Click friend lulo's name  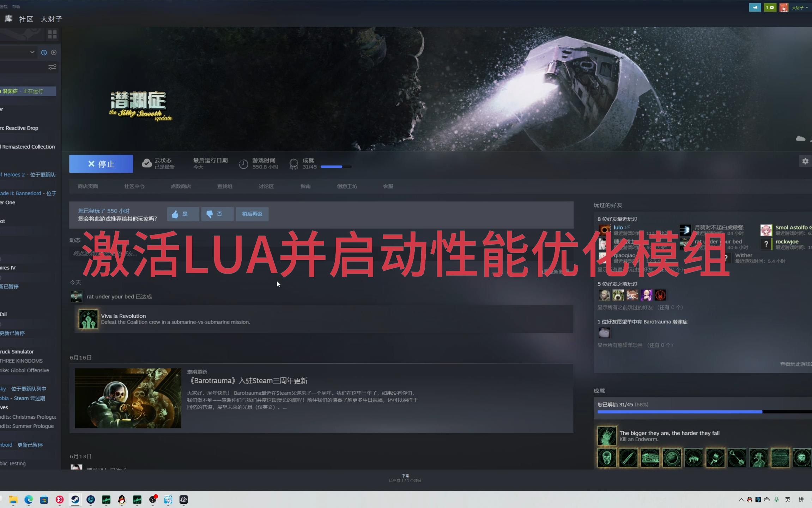pos(618,227)
